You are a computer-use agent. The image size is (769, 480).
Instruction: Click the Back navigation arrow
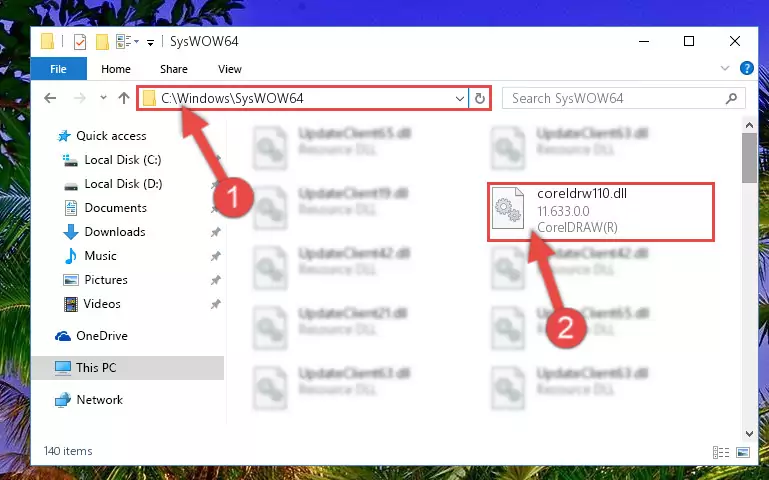click(x=50, y=98)
